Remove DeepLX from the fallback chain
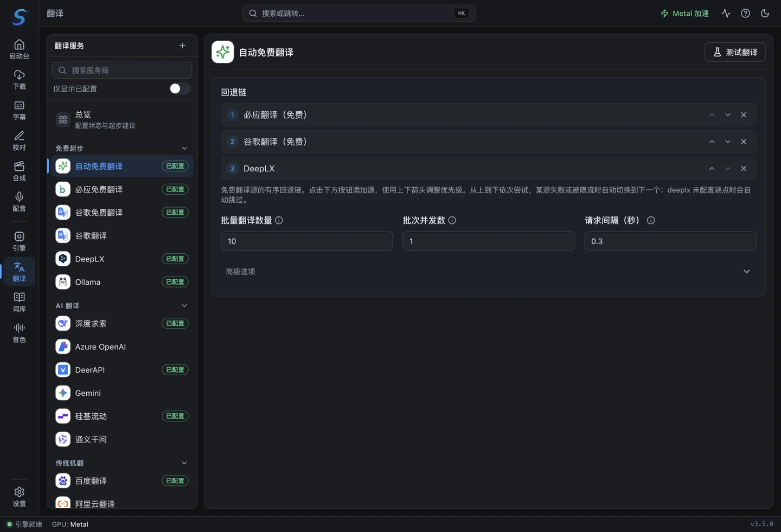 tap(744, 169)
